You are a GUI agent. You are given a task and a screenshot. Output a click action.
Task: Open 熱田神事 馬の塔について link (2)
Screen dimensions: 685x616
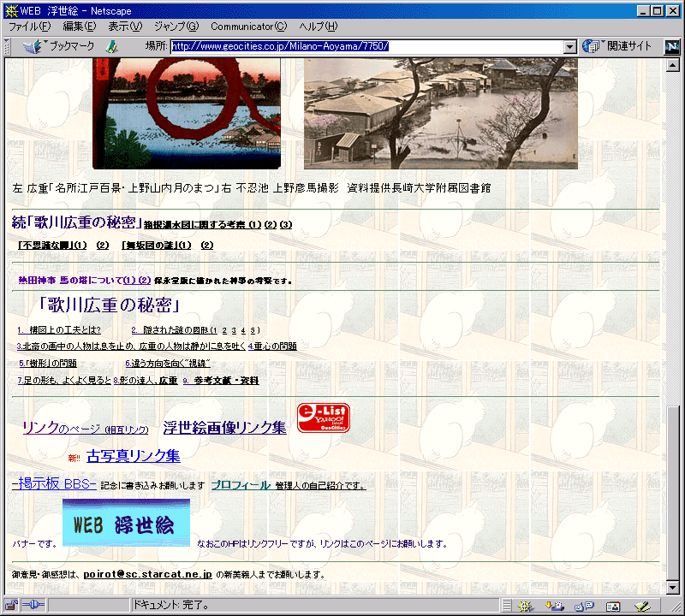click(x=145, y=281)
